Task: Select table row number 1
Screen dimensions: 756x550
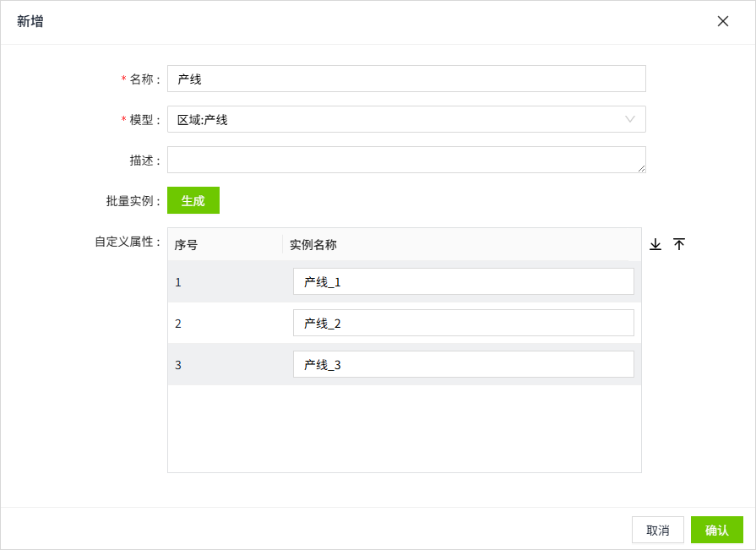Action: pos(405,281)
